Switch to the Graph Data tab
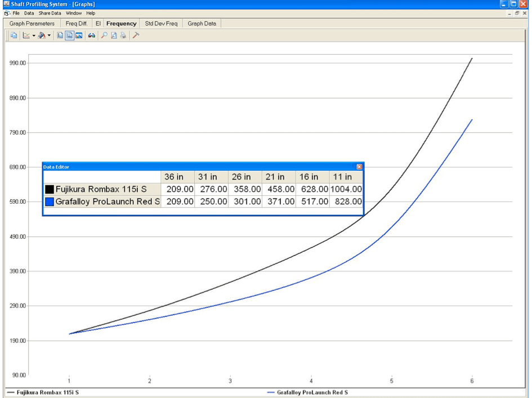The image size is (532, 398). tap(202, 24)
